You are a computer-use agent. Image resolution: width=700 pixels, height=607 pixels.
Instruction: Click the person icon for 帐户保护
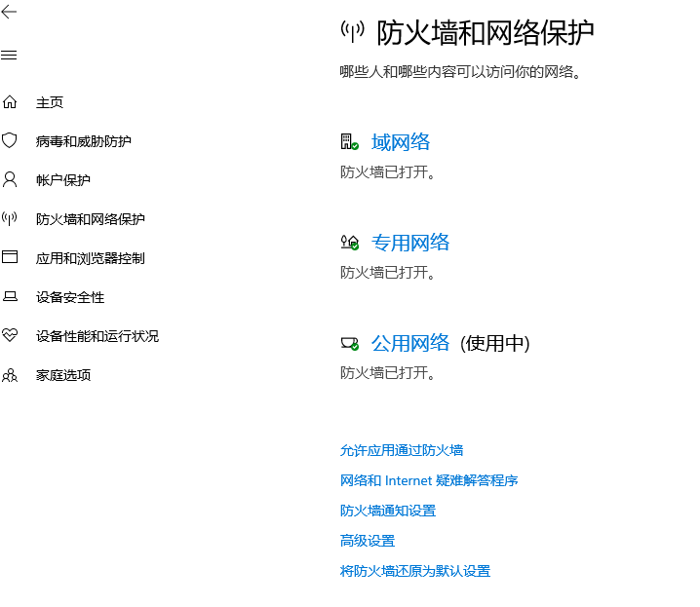coord(10,179)
